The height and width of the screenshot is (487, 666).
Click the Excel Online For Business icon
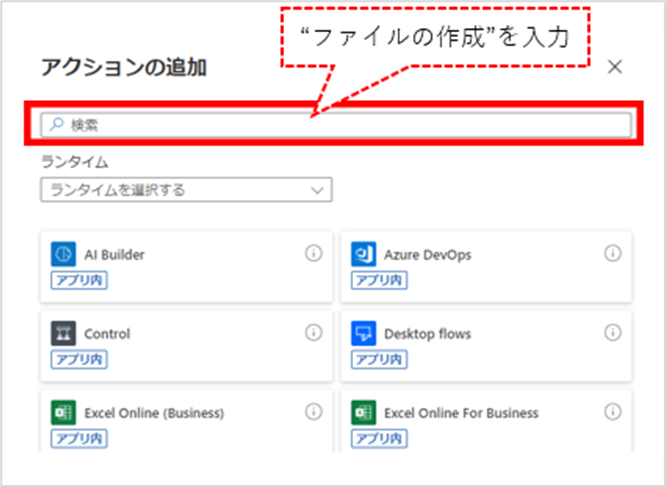click(364, 412)
